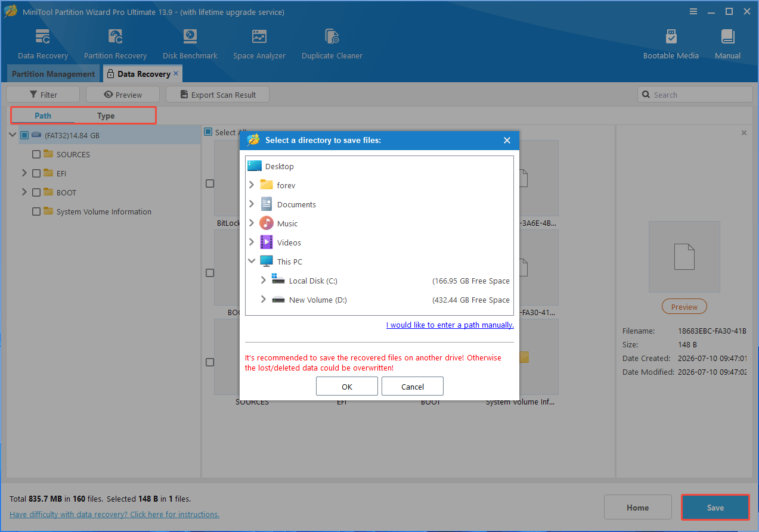Select the Desktop folder icon

255,166
